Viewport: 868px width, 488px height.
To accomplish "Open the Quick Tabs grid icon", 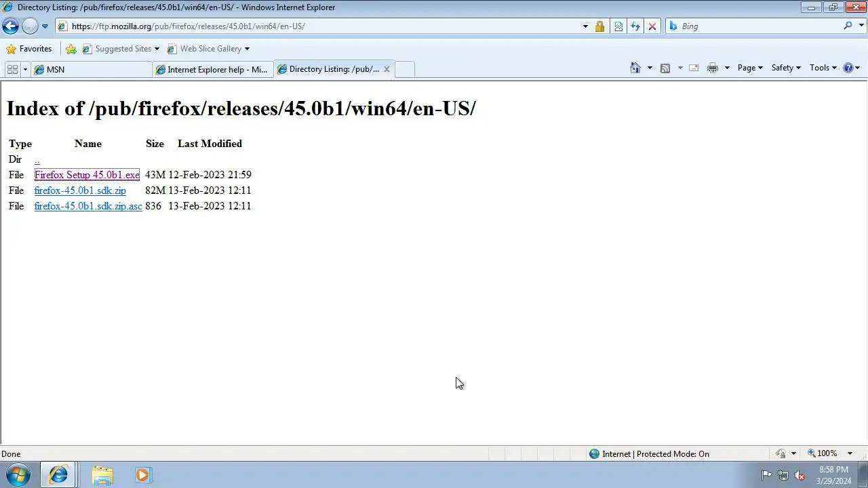I will (12, 69).
